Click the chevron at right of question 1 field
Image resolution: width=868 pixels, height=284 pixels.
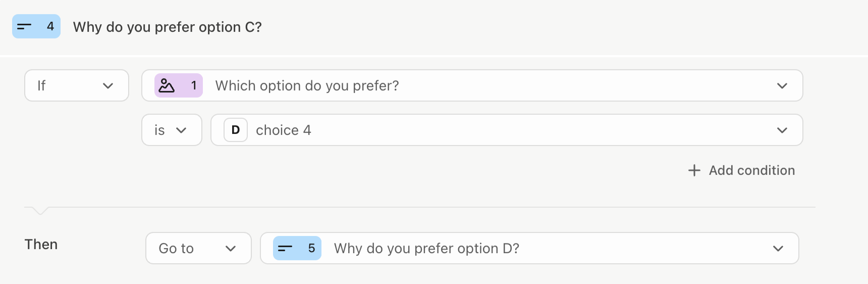[782, 86]
